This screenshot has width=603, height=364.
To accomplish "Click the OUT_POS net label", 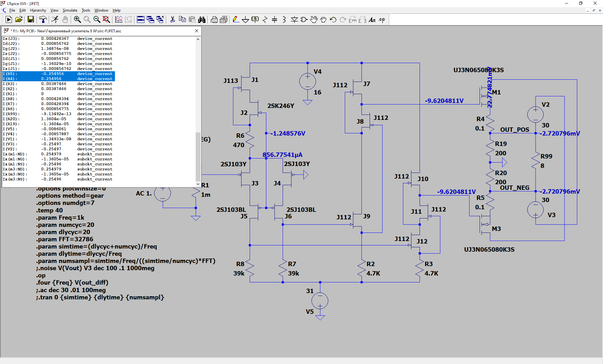I will [x=515, y=130].
